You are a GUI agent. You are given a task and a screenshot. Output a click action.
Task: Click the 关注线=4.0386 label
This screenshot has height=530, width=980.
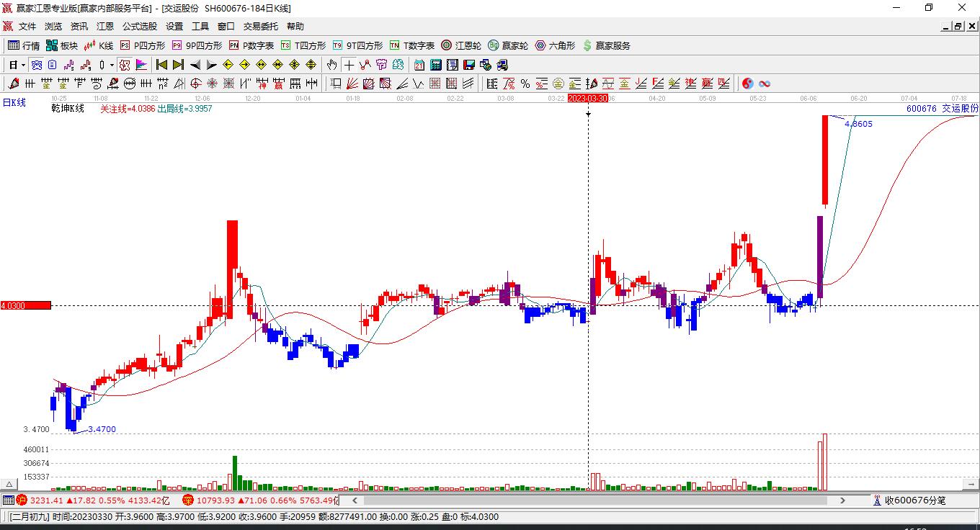tap(128, 109)
